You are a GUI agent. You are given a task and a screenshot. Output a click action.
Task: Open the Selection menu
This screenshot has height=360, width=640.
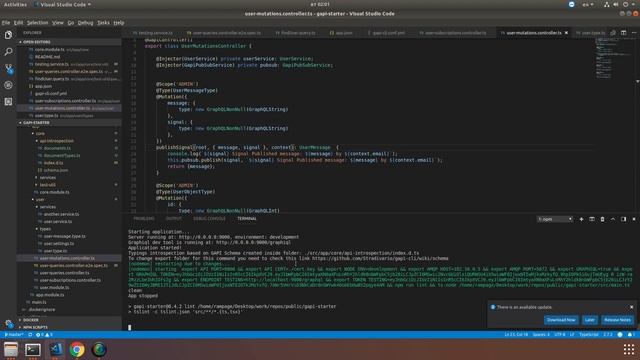[x=38, y=23]
